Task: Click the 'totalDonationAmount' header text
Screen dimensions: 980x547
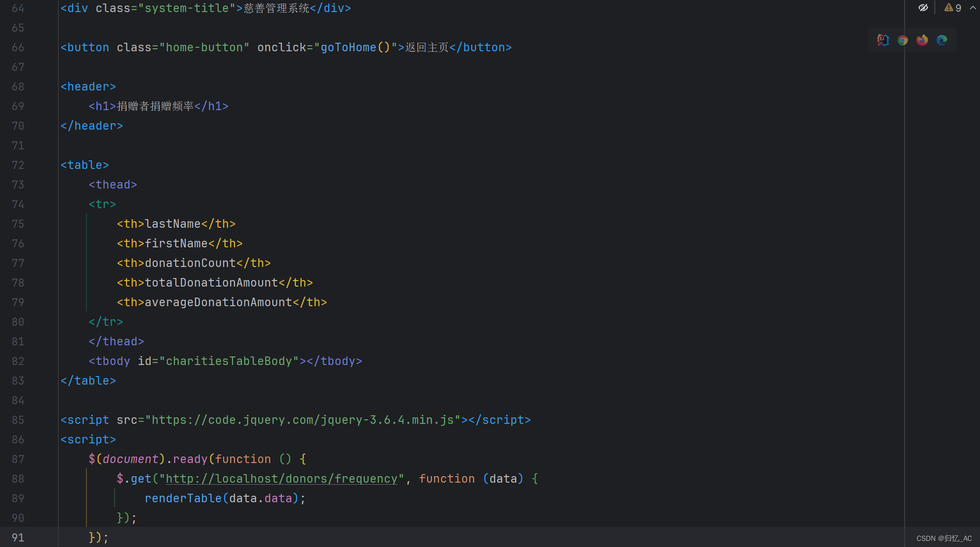Action: (x=211, y=283)
